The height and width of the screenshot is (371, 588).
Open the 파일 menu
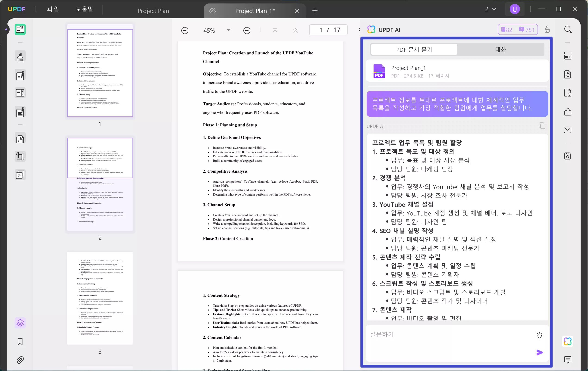tap(53, 9)
